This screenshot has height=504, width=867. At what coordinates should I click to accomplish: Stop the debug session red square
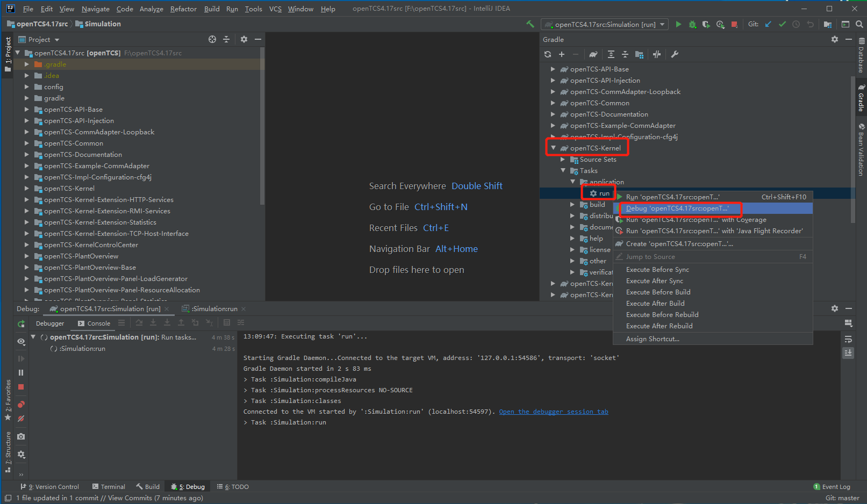click(x=21, y=387)
